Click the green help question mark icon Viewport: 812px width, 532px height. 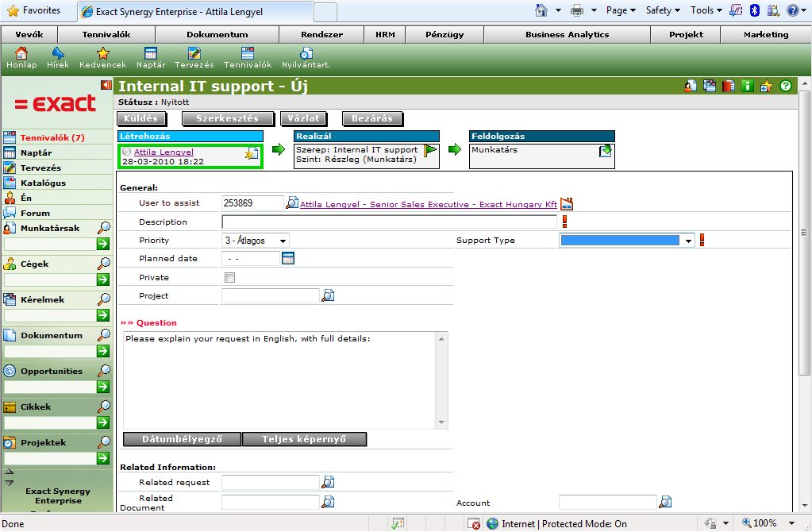786,86
